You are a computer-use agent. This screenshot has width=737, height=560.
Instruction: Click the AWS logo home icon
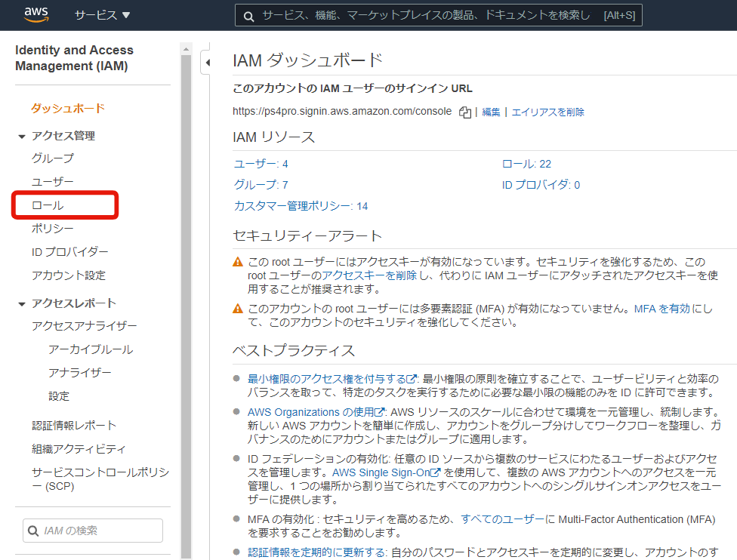[36, 14]
